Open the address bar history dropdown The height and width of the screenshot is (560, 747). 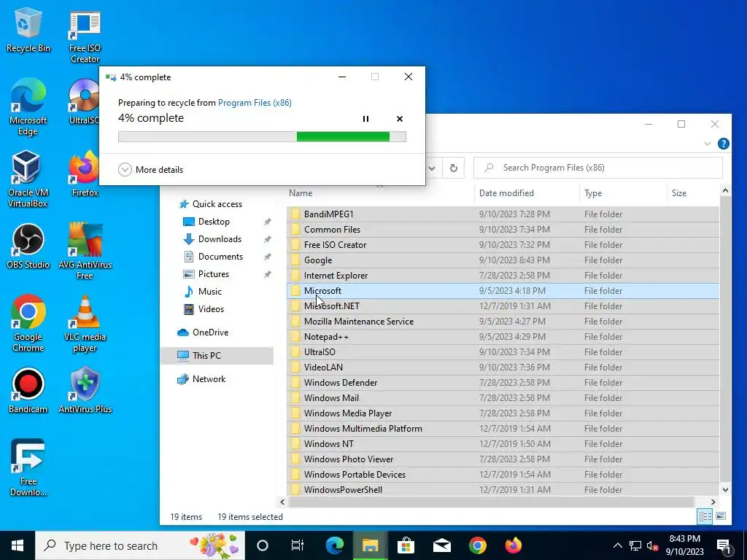[432, 168]
